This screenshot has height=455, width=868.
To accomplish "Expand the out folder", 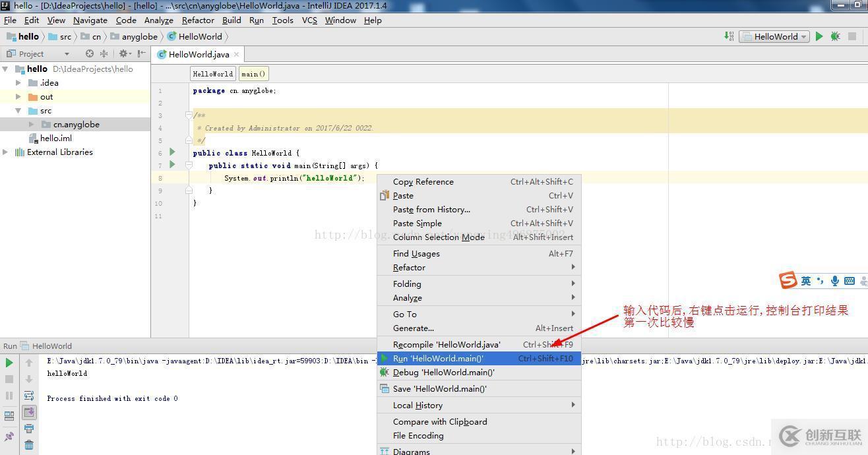I will 18,96.
